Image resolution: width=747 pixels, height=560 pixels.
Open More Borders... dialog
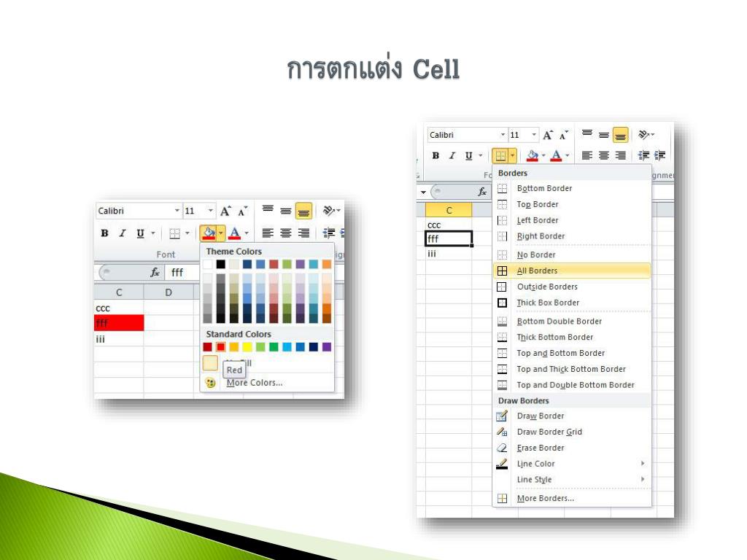coord(572,498)
